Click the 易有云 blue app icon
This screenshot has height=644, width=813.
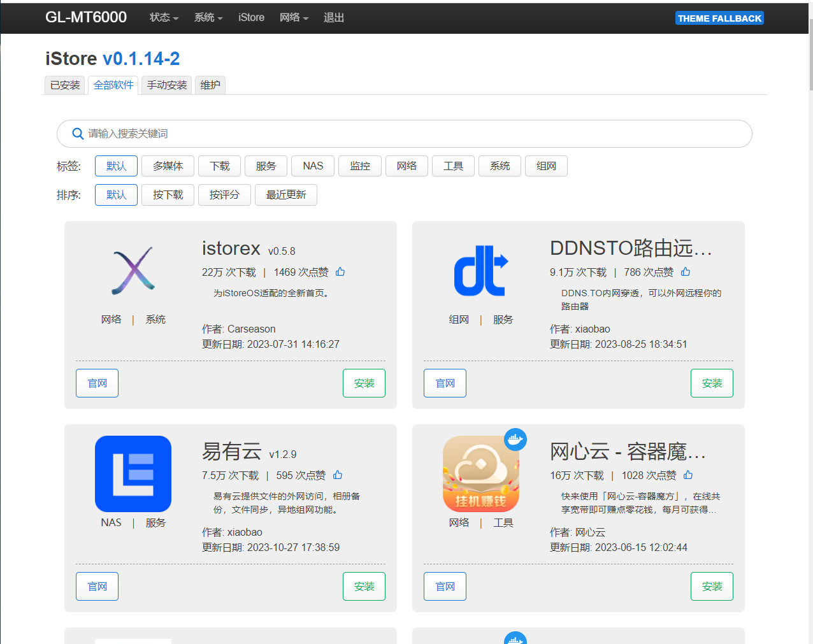pyautogui.click(x=133, y=474)
